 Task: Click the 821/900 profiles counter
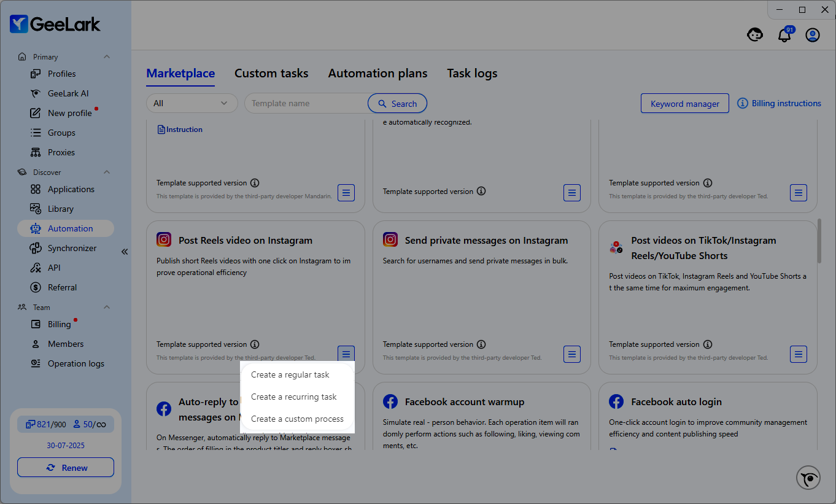(x=46, y=424)
